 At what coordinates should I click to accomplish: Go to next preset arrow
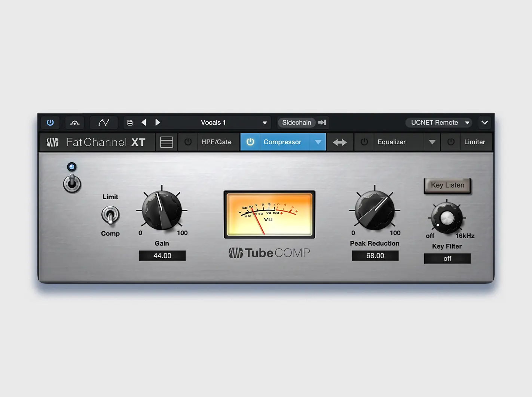pos(158,123)
